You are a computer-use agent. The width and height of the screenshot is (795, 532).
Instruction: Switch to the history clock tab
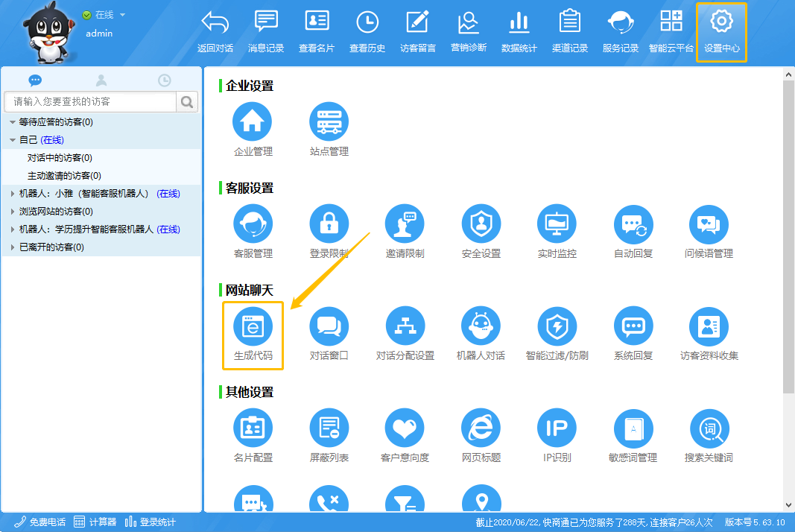pos(165,80)
